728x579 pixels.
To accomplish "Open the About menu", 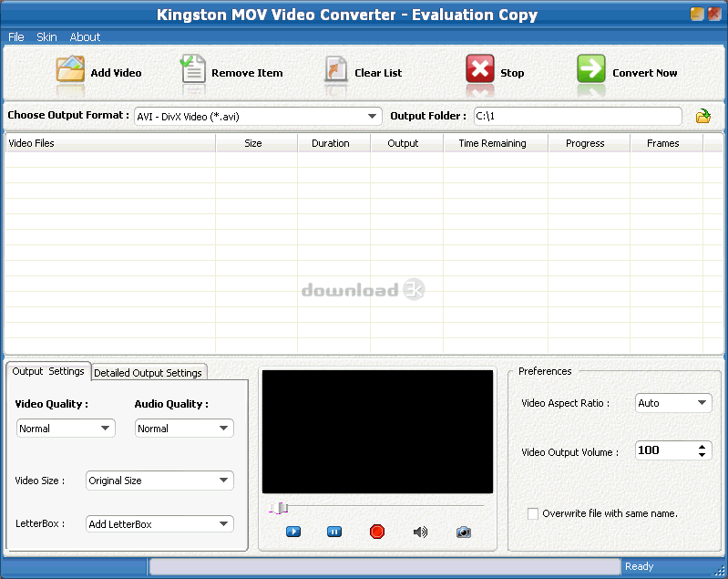I will [85, 36].
